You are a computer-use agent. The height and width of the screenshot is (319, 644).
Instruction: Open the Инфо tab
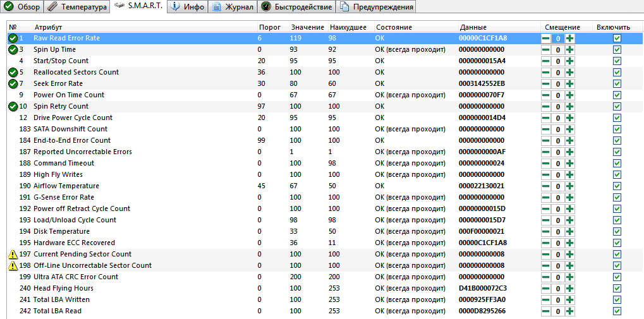tap(188, 7)
